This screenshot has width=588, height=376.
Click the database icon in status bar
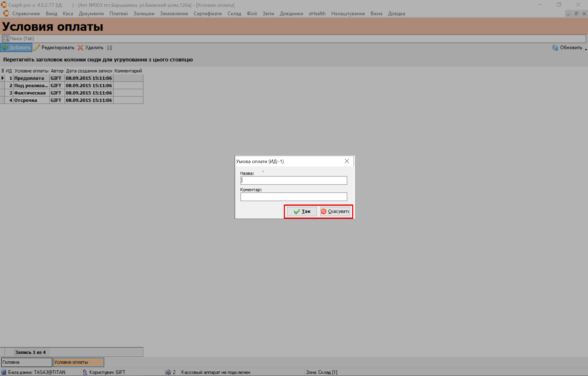pyautogui.click(x=4, y=372)
